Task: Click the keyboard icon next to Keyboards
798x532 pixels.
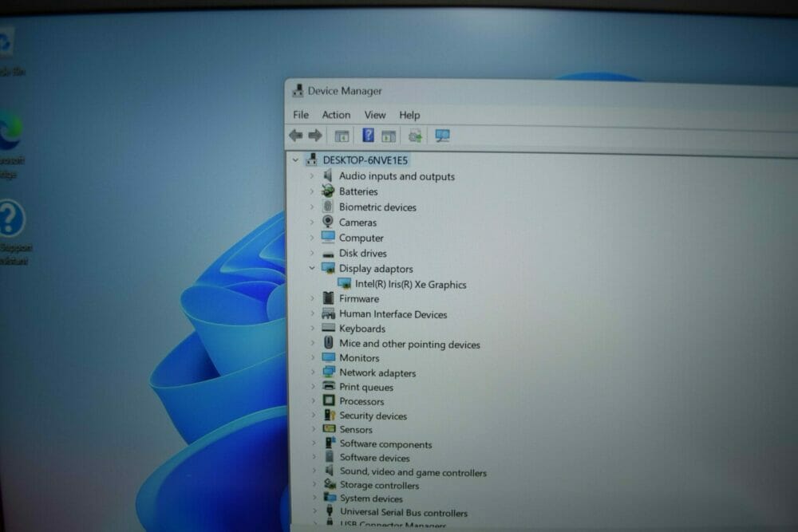Action: coord(328,328)
